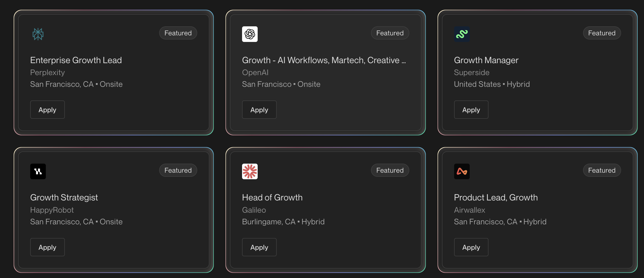This screenshot has height=278, width=644.
Task: Click the HappyRobot logo icon
Action: [38, 171]
